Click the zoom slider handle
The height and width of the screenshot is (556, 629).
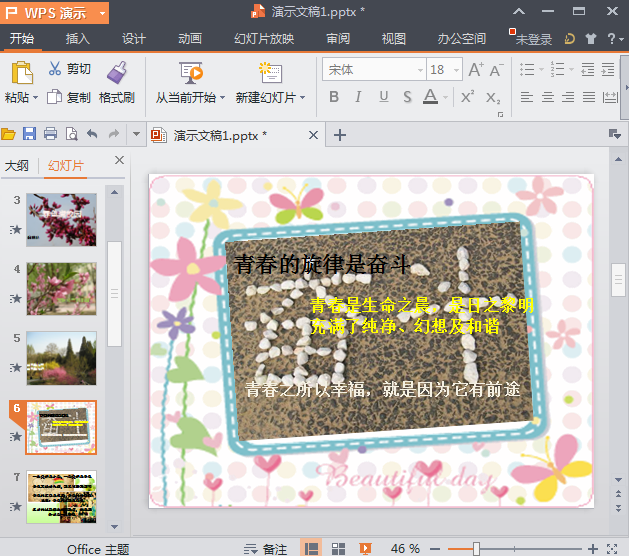476,548
